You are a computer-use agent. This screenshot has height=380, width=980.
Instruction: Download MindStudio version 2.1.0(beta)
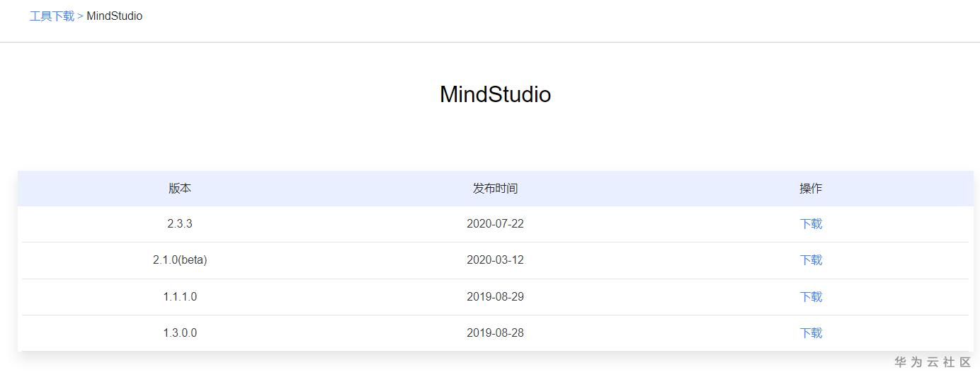811,260
